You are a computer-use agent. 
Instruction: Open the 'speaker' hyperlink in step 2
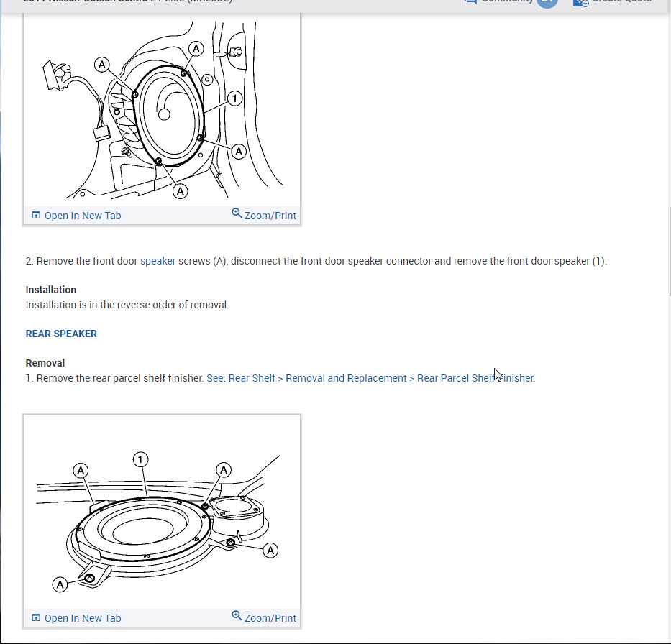(x=158, y=261)
